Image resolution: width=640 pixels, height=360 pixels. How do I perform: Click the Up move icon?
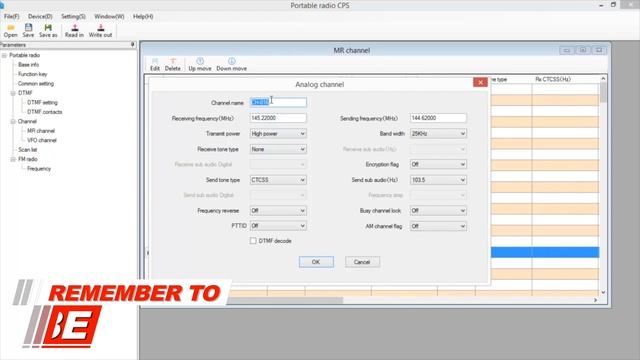(200, 64)
